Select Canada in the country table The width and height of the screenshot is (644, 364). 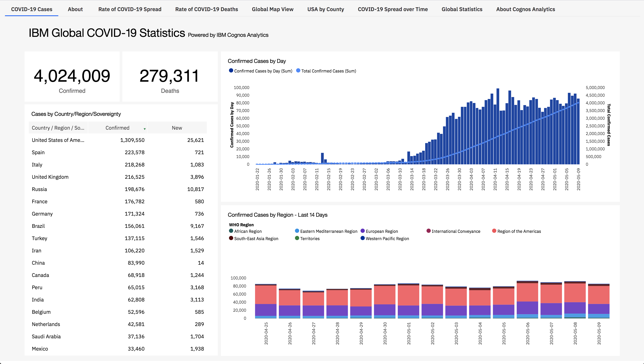(118, 275)
